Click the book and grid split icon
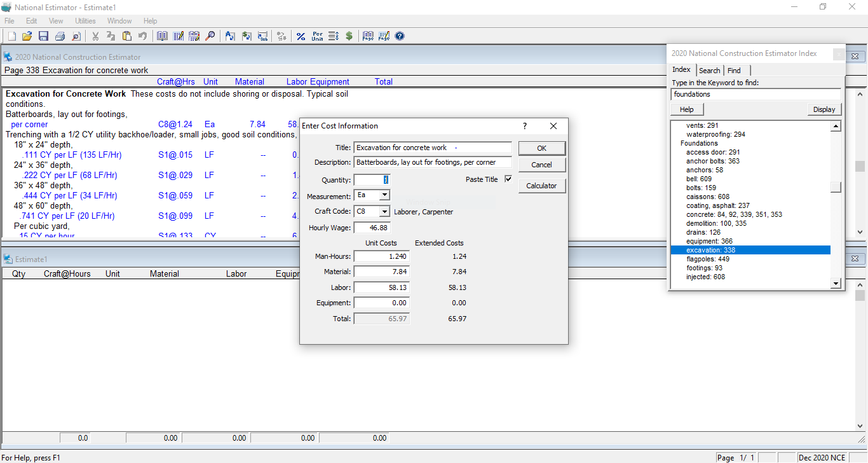Image resolution: width=868 pixels, height=463 pixels. [194, 36]
